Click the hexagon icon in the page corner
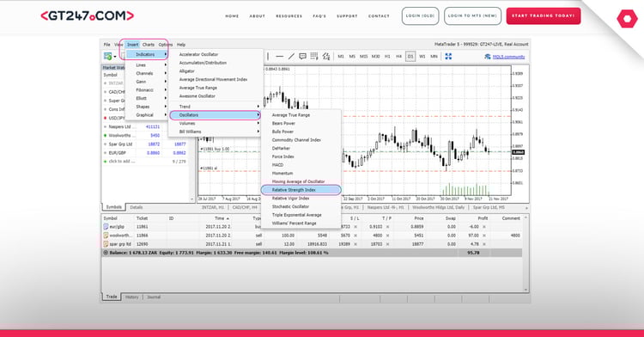This screenshot has height=337, width=644. coord(627,19)
